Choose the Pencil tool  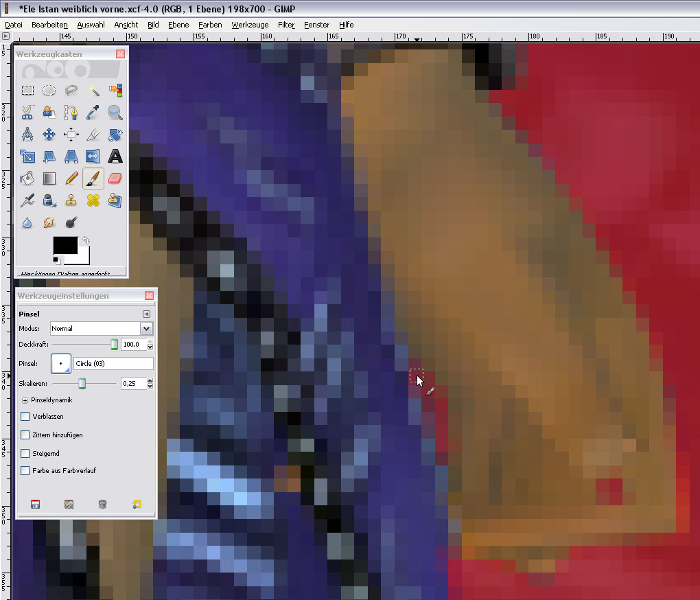coord(71,178)
